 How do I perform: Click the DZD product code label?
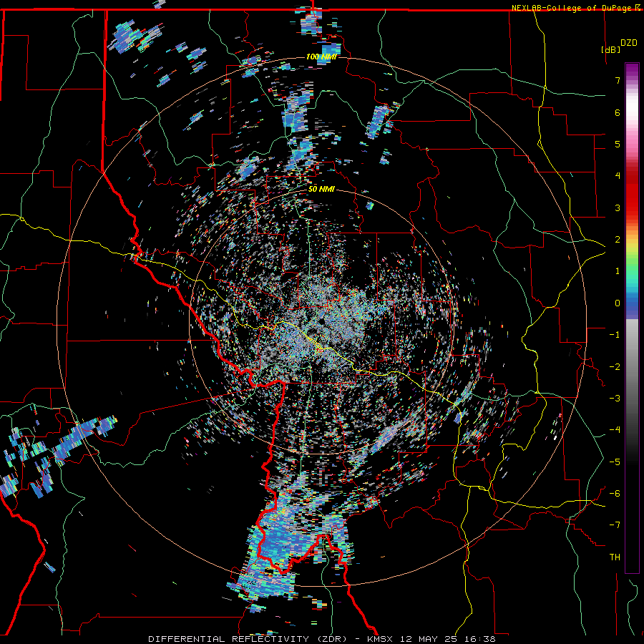pos(629,43)
